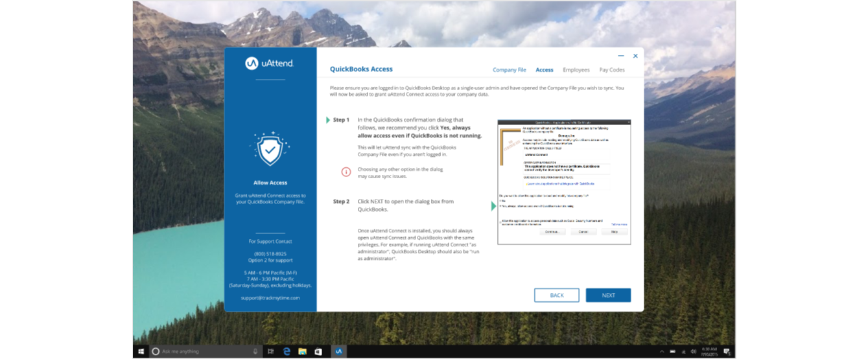Click the QuickBooks dialog preview image
The image size is (868, 359).
pos(564,181)
